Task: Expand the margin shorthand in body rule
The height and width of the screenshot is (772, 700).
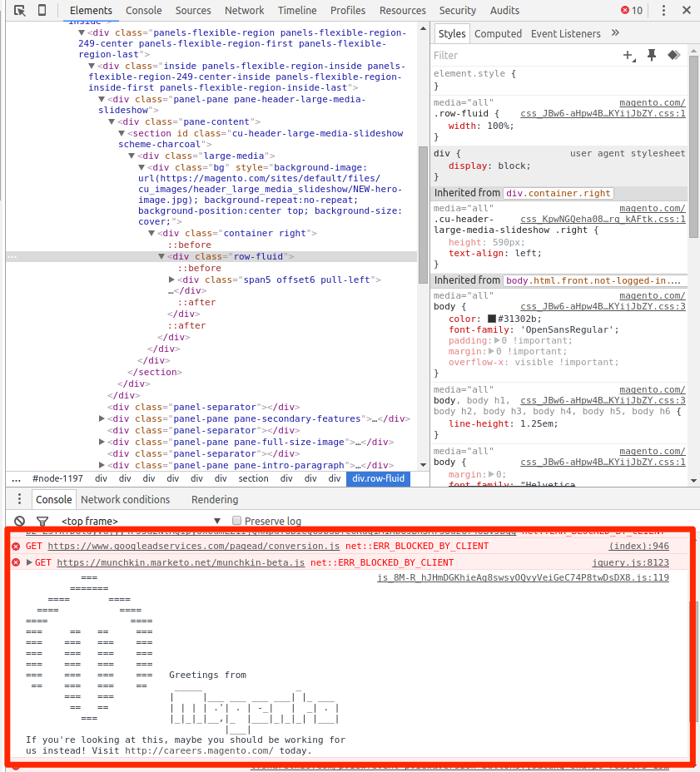Action: click(x=492, y=351)
